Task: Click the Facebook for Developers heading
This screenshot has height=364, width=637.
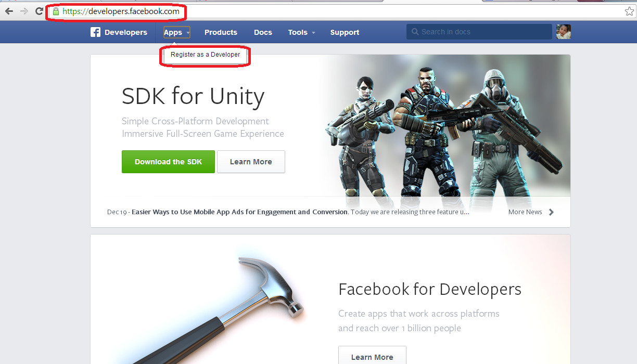Action: click(430, 289)
